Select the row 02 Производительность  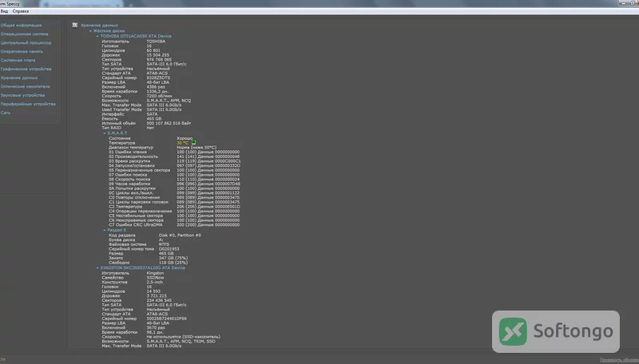point(174,156)
